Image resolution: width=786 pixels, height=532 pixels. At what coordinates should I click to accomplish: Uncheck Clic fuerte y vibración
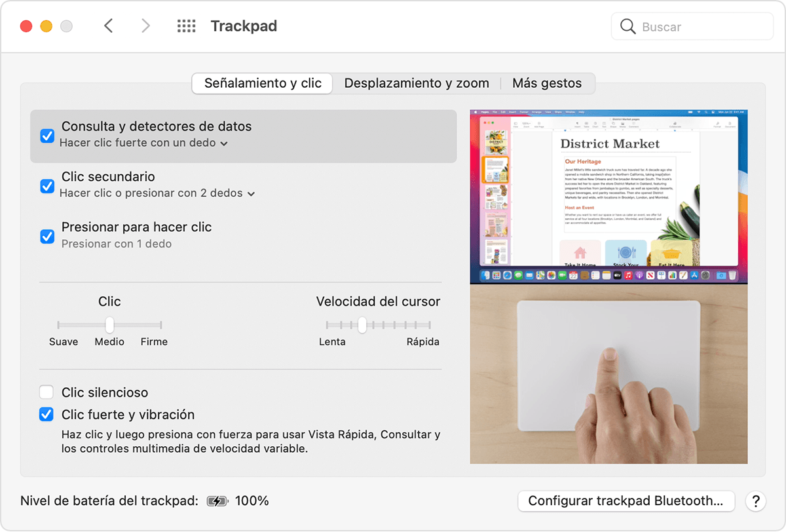[47, 414]
